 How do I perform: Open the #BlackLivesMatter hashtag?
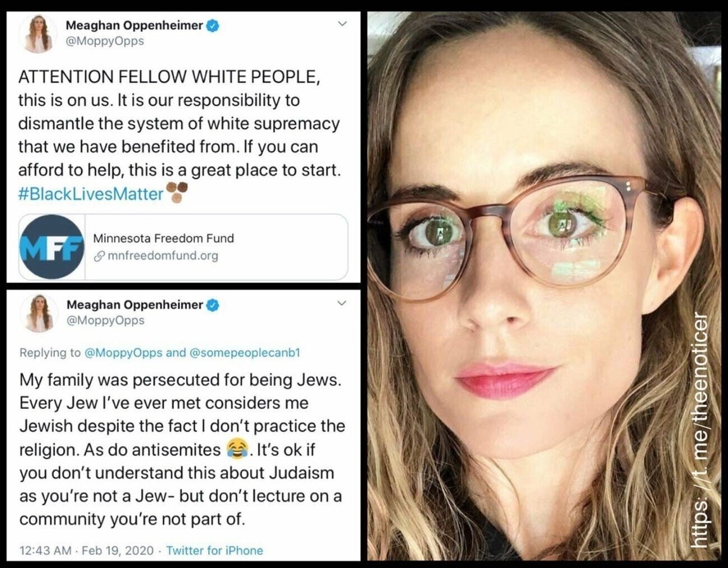coord(91,194)
